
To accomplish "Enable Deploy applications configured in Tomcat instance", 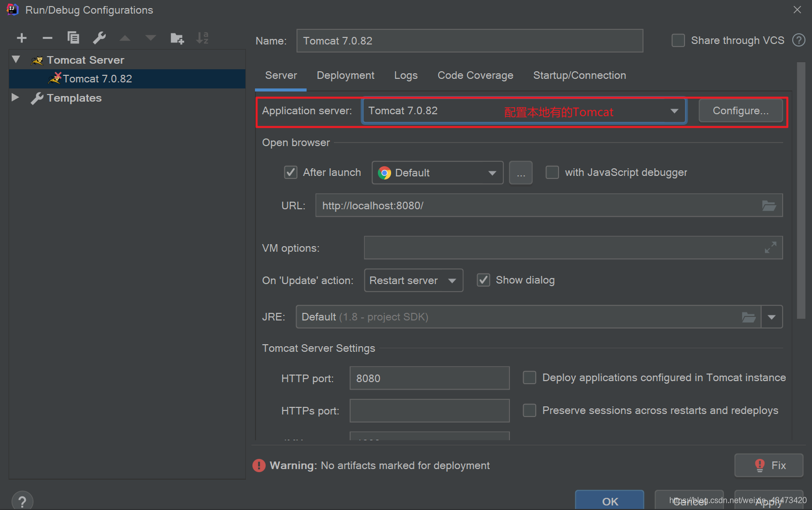I will tap(530, 378).
